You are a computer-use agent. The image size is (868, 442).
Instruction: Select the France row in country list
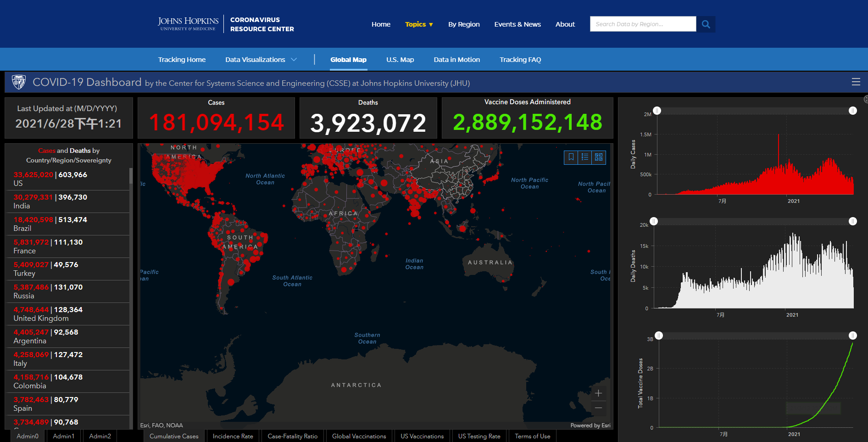pos(68,246)
